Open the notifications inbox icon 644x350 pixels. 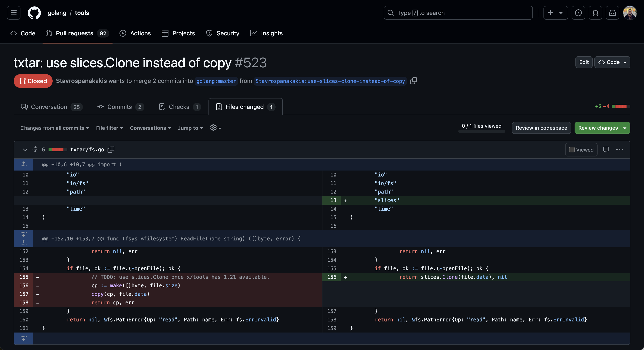tap(612, 13)
